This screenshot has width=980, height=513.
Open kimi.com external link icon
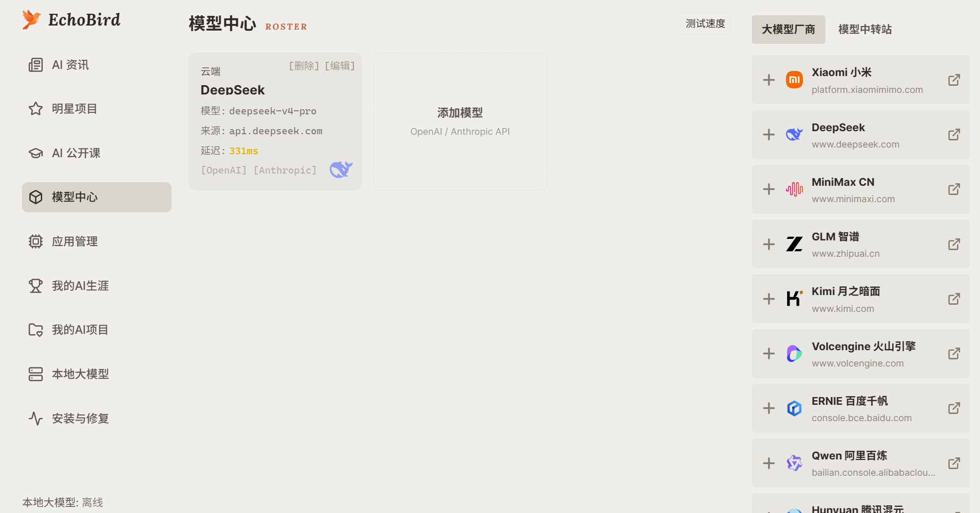tap(954, 299)
